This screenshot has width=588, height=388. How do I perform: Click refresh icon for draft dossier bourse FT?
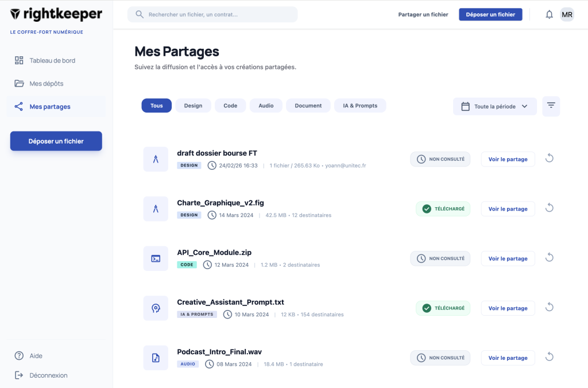tap(549, 158)
